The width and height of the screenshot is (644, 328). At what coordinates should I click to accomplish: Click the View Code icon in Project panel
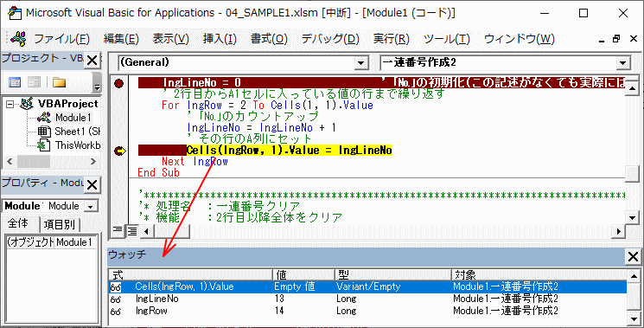point(15,82)
